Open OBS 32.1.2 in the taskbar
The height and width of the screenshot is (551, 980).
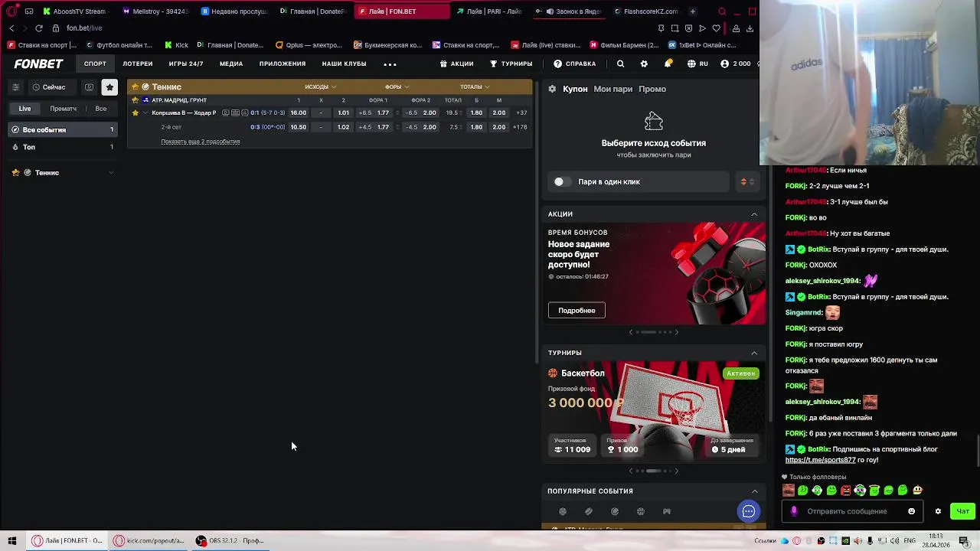[230, 541]
